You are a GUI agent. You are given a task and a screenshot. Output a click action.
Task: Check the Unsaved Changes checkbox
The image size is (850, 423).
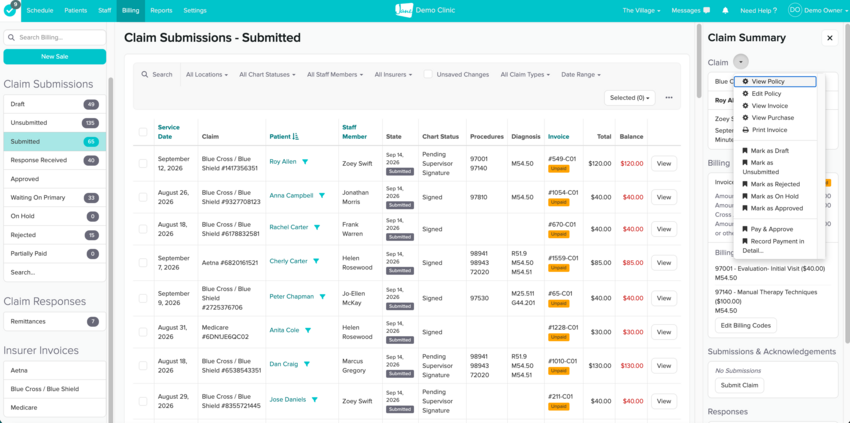(x=428, y=74)
